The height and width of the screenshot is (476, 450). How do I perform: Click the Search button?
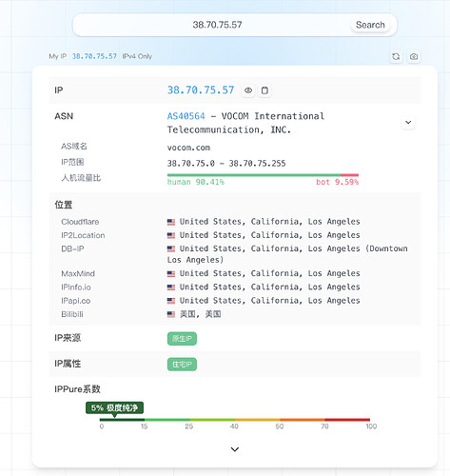click(x=370, y=25)
